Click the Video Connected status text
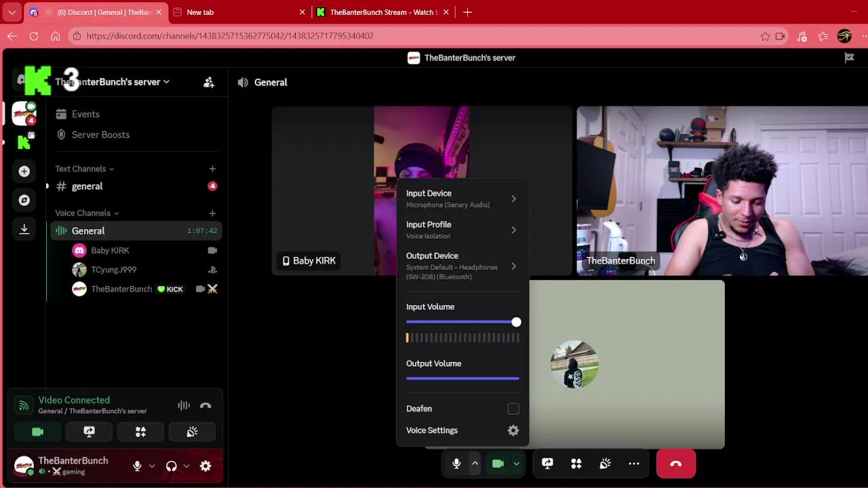This screenshot has height=488, width=868. 74,400
